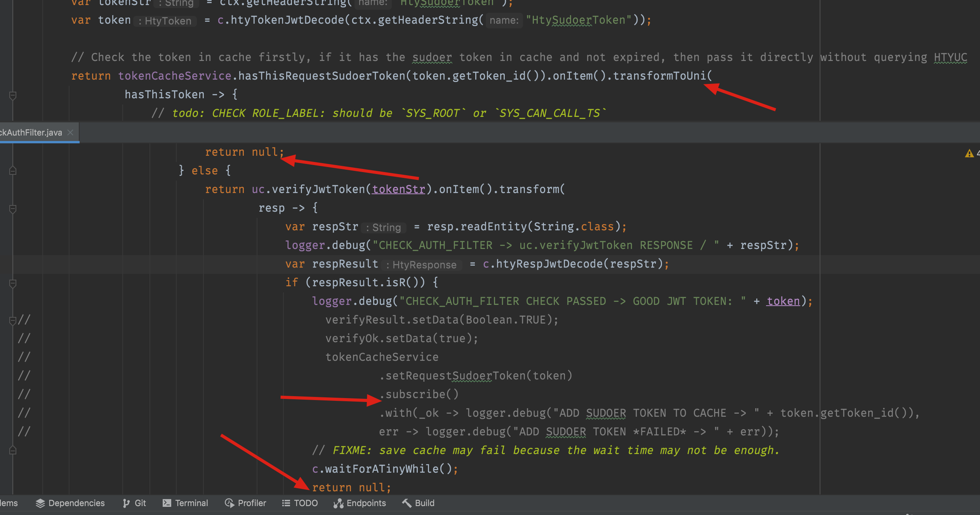
Task: Click the HtyToken type inlay hint
Action: pyautogui.click(x=165, y=21)
